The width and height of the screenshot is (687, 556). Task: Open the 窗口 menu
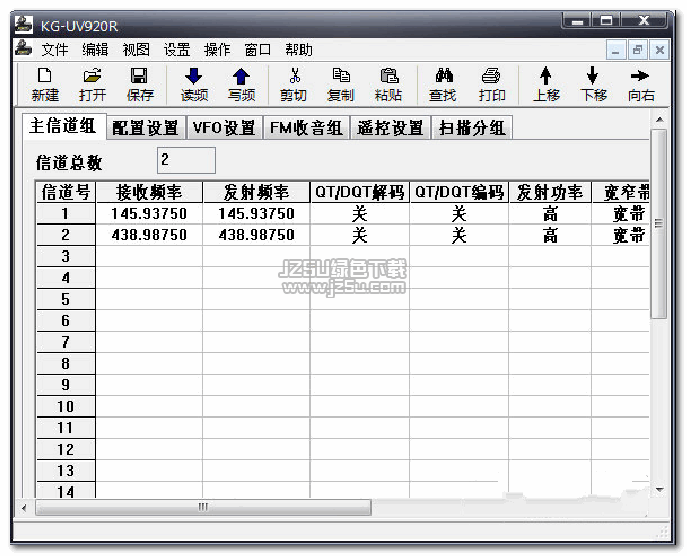pos(258,50)
